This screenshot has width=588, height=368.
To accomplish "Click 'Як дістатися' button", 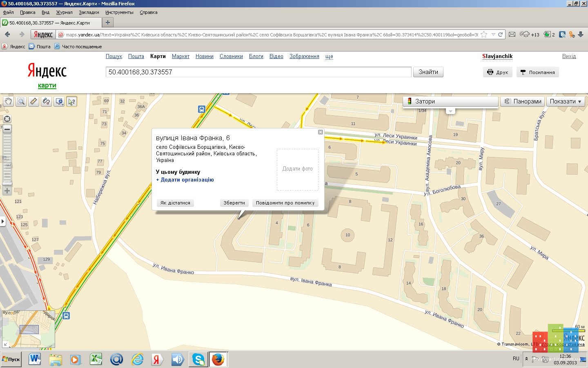I will pyautogui.click(x=175, y=203).
